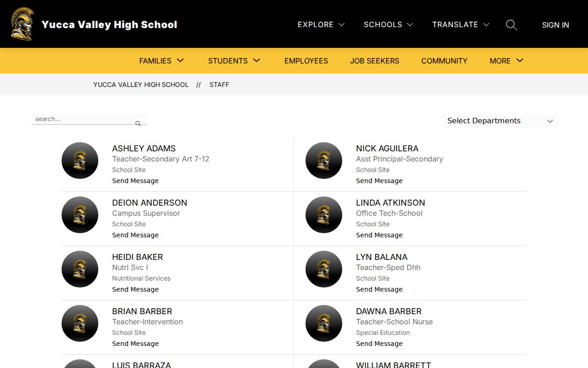Click the name Ashley Adams
The width and height of the screenshot is (588, 368).
[x=144, y=149]
